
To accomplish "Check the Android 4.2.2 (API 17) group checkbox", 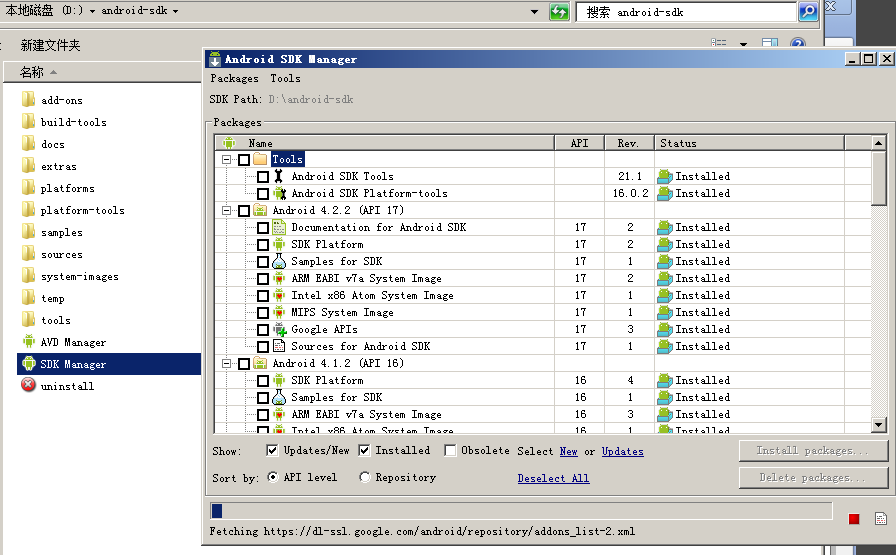I will (x=244, y=210).
